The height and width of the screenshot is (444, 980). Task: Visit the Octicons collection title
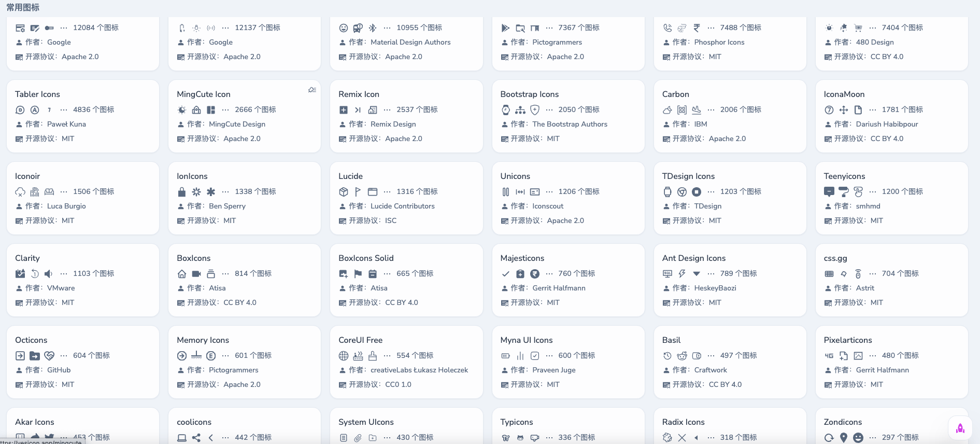click(x=31, y=340)
